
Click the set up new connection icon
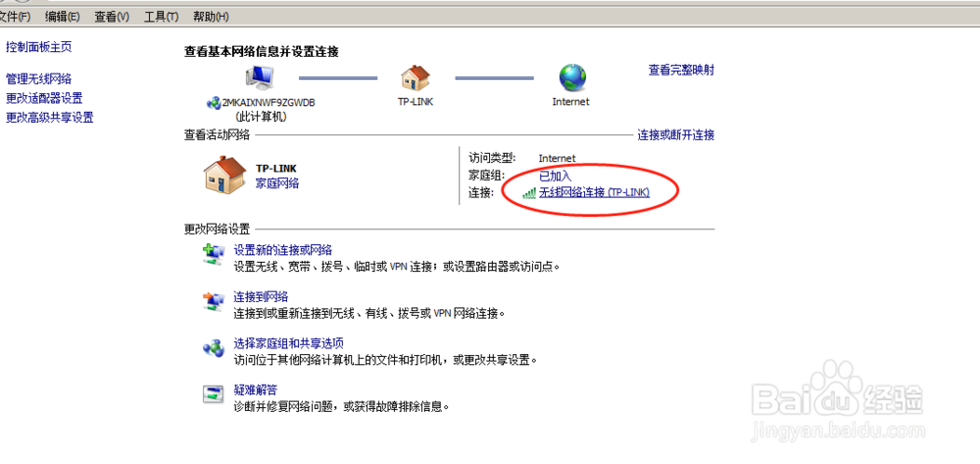pos(213,254)
